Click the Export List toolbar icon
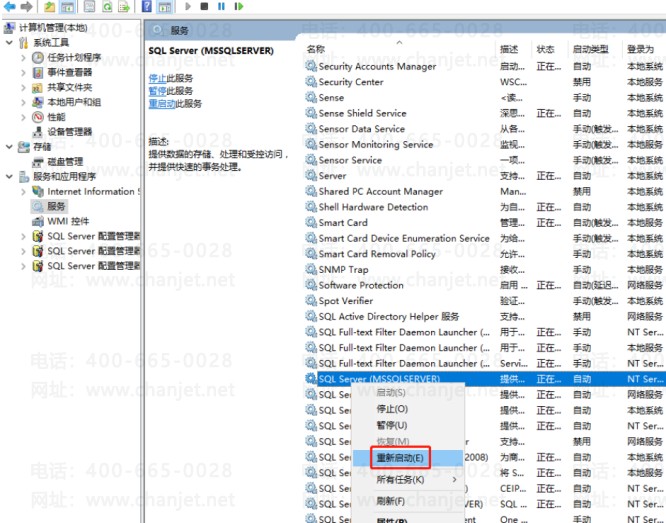The width and height of the screenshot is (666, 523). 124,6
